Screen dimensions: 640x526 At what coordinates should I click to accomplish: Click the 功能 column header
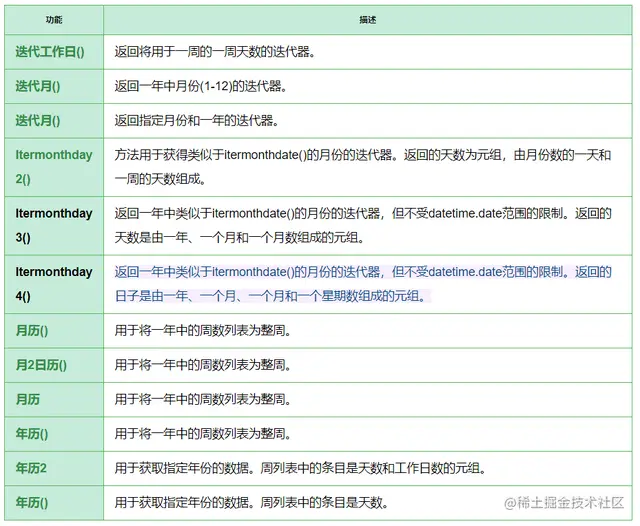click(x=54, y=20)
